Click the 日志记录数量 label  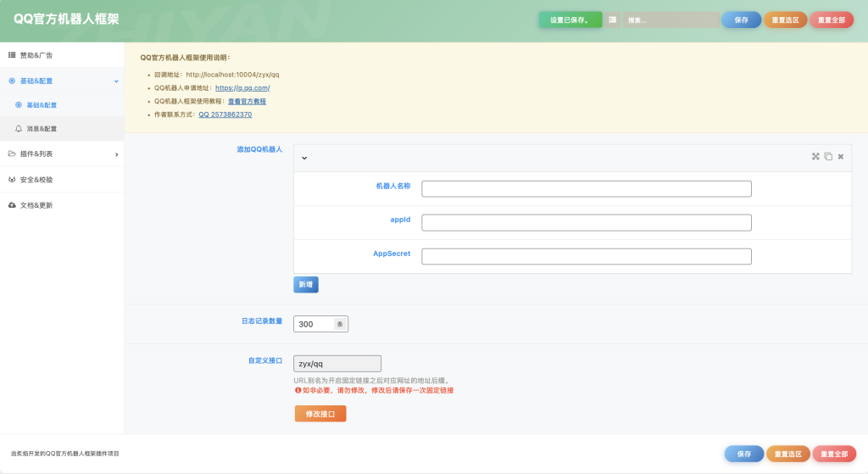(262, 321)
